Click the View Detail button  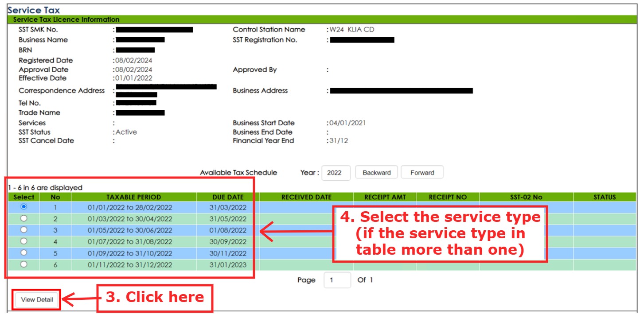[x=37, y=300]
